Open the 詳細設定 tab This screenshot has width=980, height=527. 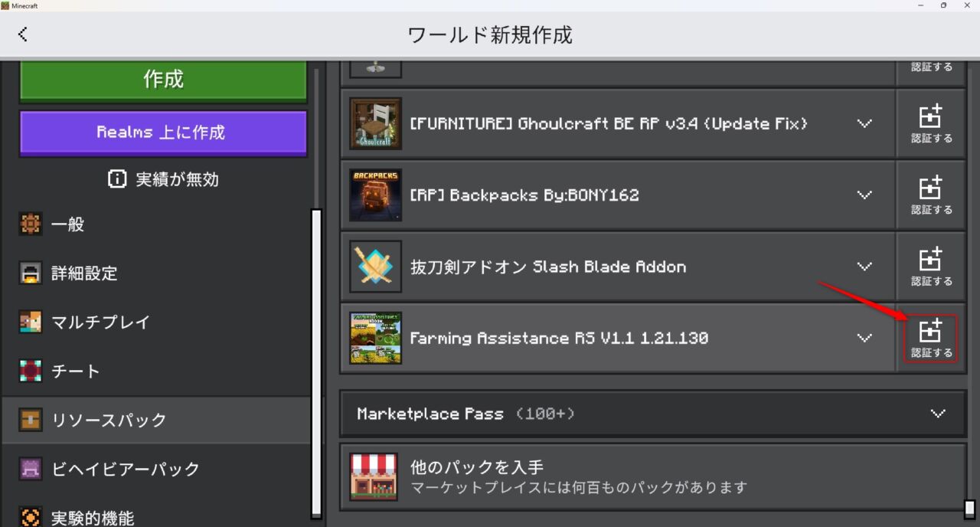pyautogui.click(x=156, y=273)
